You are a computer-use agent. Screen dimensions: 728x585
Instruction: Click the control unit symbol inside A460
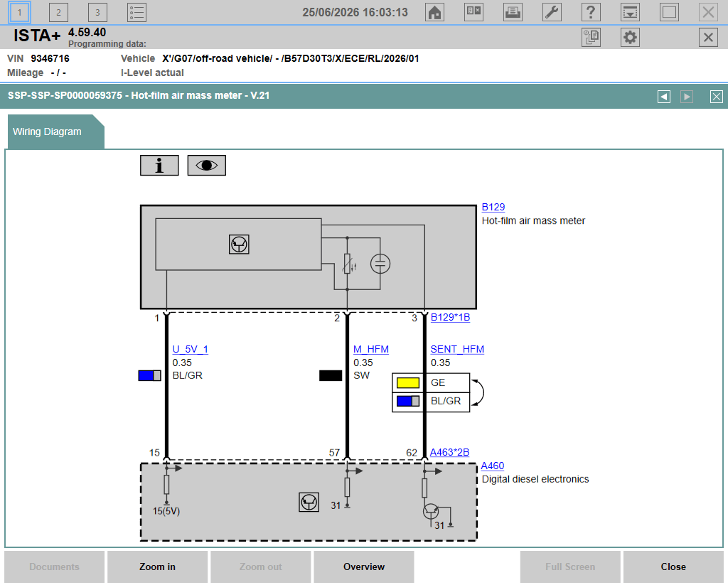pos(309,503)
